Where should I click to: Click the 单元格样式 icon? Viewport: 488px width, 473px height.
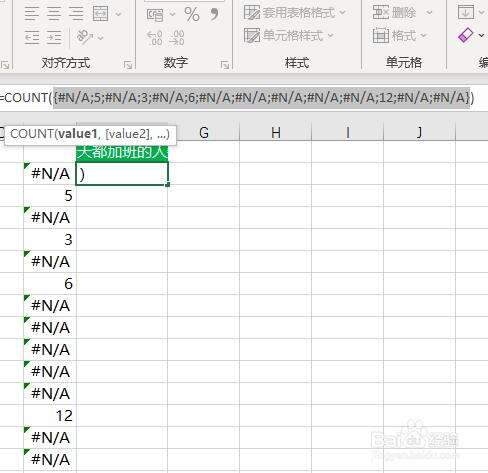coord(252,35)
